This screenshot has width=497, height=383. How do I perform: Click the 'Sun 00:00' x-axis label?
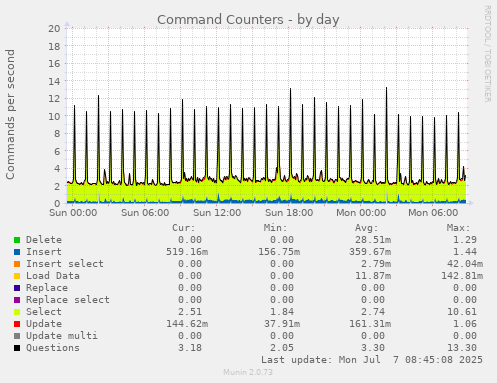click(x=73, y=213)
